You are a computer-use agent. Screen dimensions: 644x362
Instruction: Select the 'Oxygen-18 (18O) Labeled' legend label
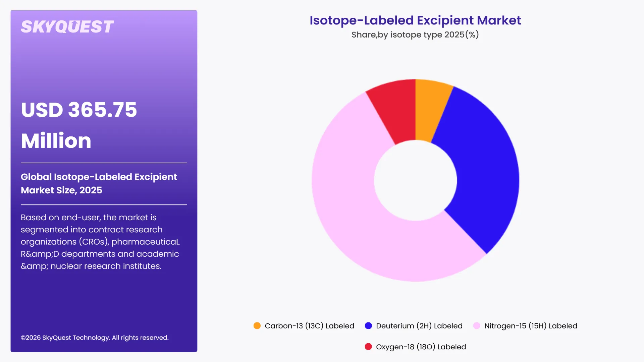click(421, 347)
